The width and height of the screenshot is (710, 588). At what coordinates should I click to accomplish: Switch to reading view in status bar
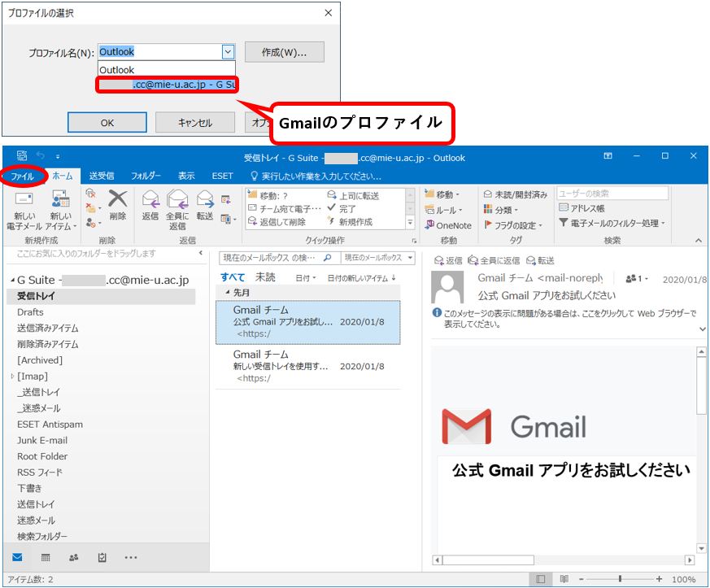(564, 579)
